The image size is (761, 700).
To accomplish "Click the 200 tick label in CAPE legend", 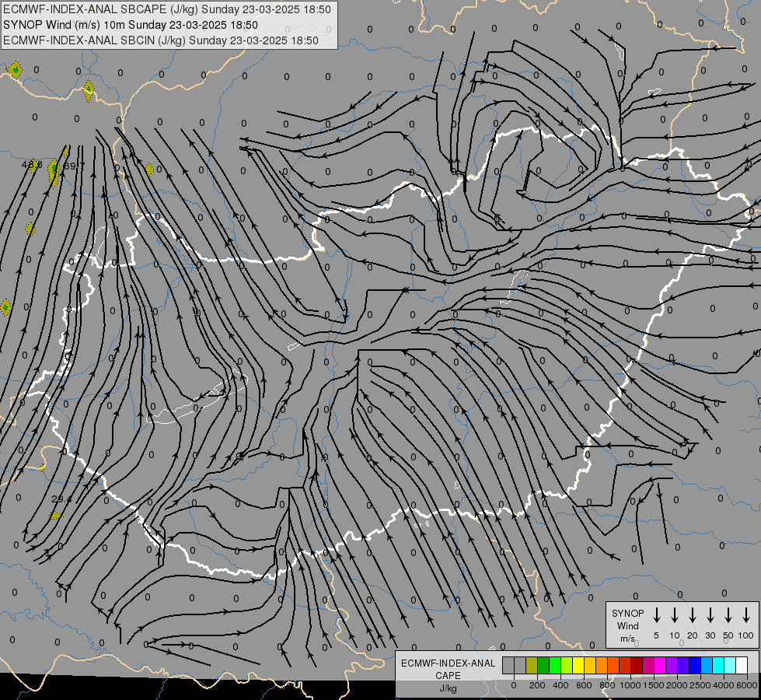I will pyautogui.click(x=537, y=685).
